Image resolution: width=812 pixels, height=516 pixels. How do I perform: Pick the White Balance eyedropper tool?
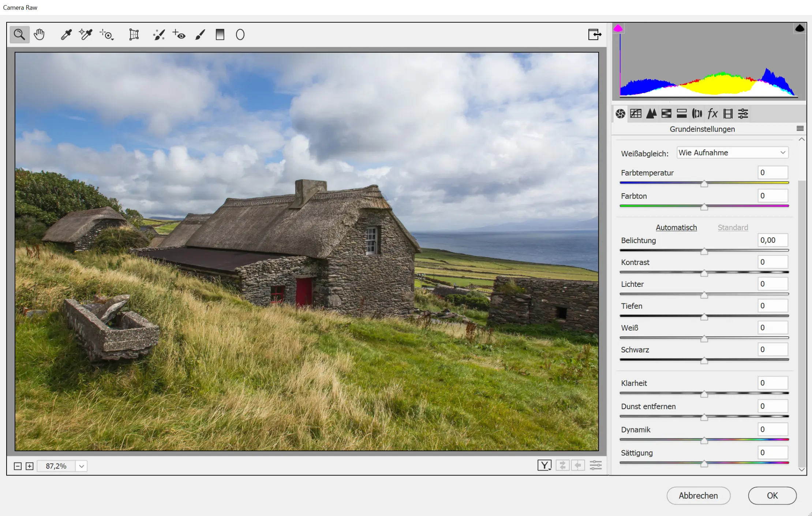pos(66,35)
